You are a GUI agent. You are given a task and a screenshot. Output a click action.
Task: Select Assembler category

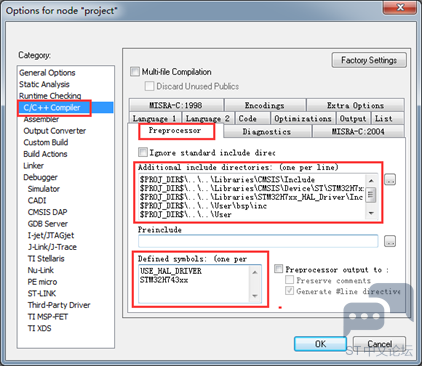(x=41, y=119)
